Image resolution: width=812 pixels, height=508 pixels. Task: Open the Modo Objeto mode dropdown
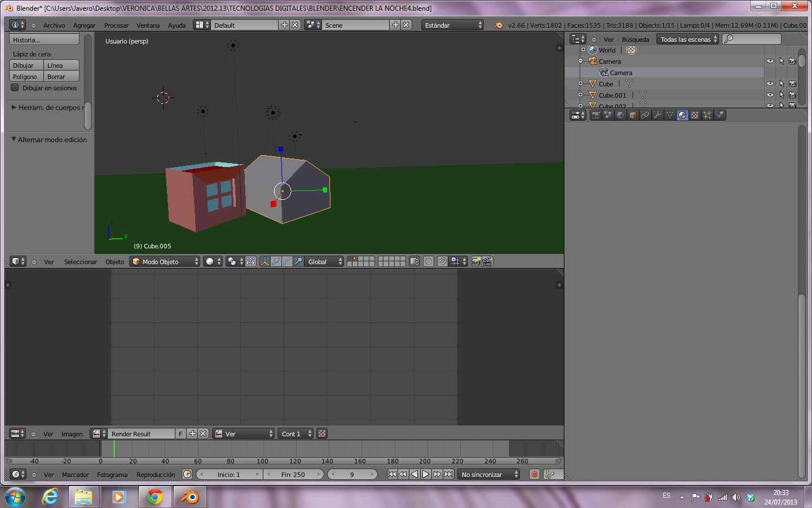pos(165,261)
